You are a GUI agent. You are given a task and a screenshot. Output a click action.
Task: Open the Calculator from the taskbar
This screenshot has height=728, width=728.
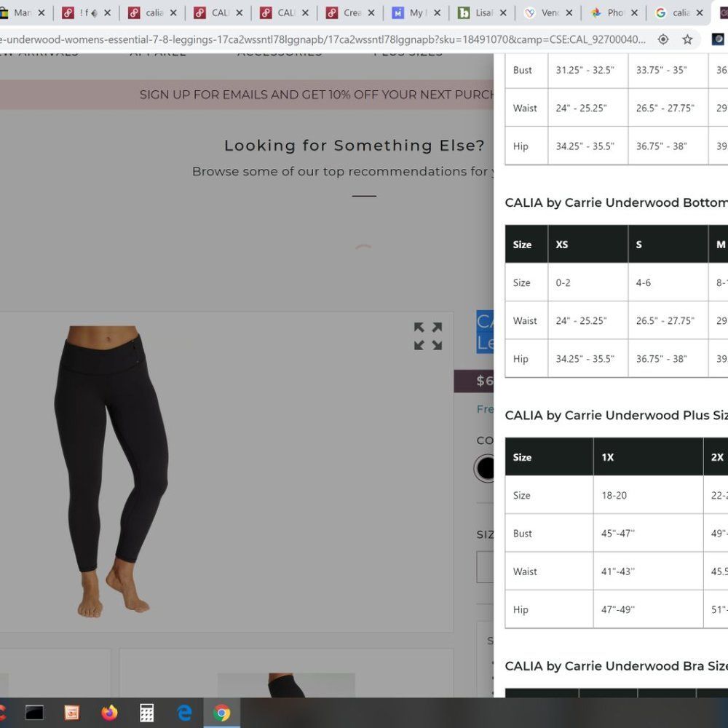[x=147, y=713]
